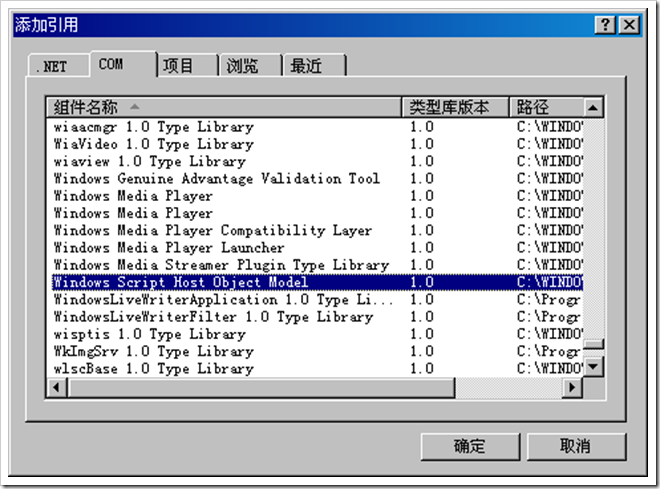Sort by 组件名称 column header

click(x=224, y=107)
